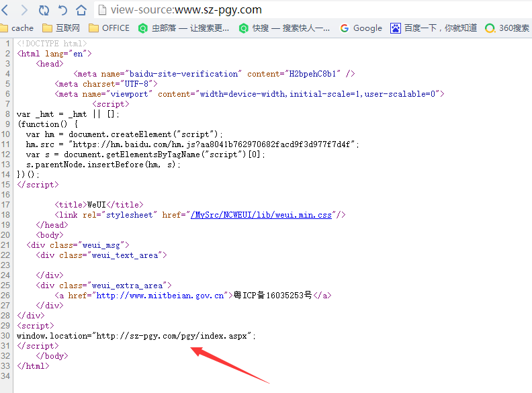
Task: Click the closing </html> tag
Action: [33, 366]
